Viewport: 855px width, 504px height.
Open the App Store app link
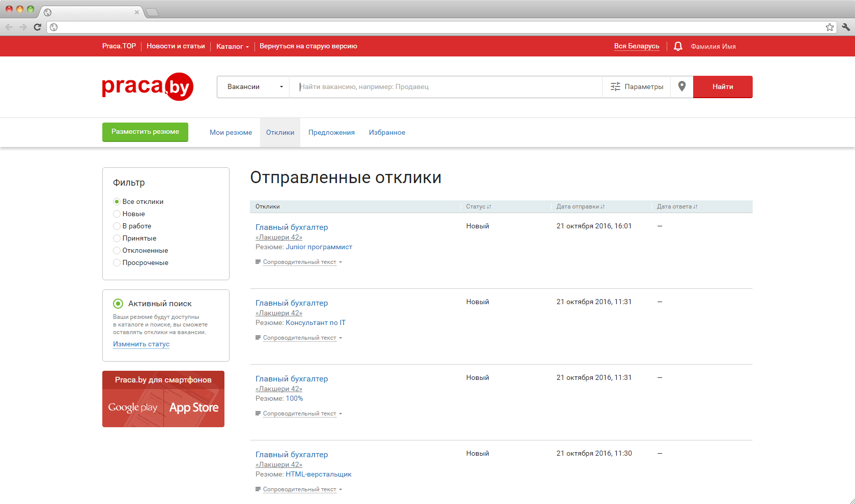(x=194, y=408)
